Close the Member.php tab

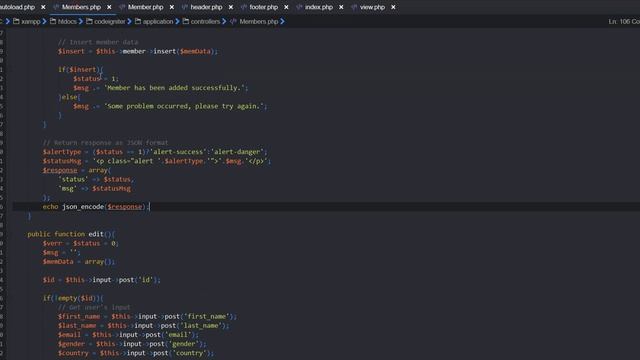point(172,7)
